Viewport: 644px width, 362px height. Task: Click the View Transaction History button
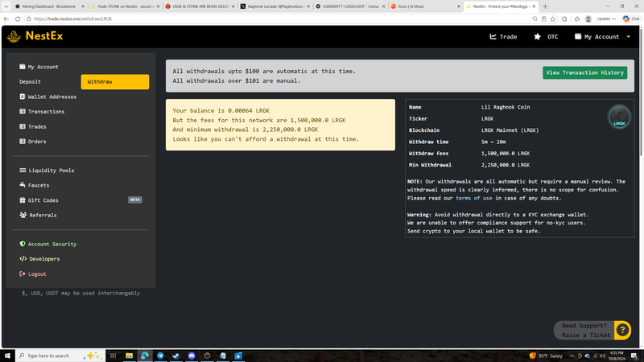coord(585,72)
